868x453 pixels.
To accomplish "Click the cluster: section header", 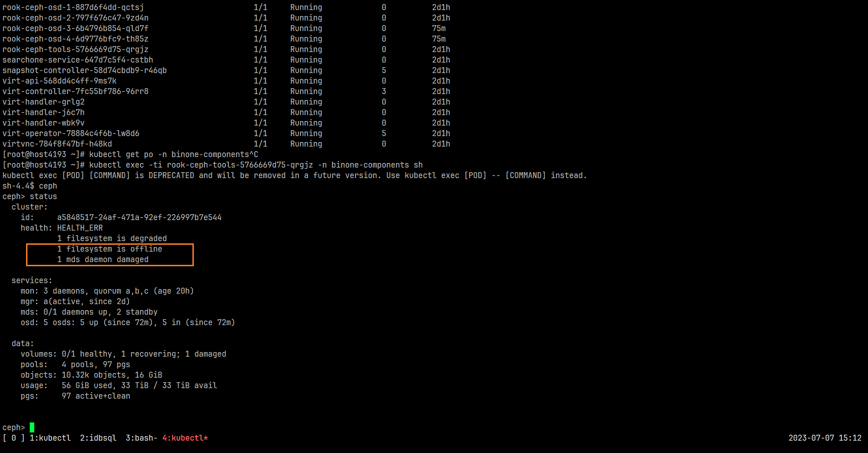I will point(30,207).
